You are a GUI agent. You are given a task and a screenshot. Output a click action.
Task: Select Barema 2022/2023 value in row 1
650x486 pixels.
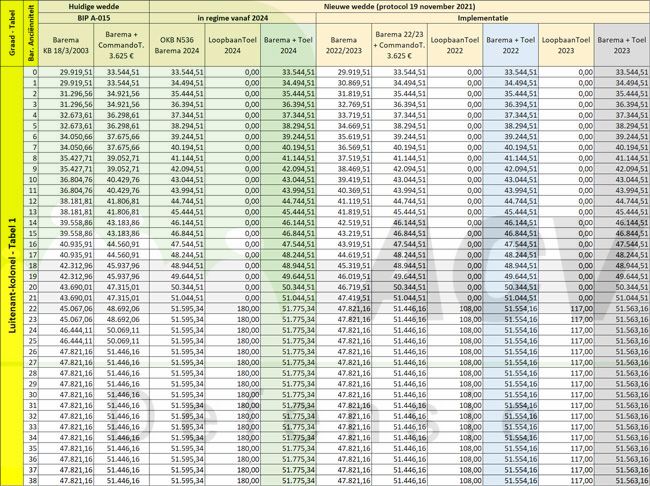coord(344,83)
